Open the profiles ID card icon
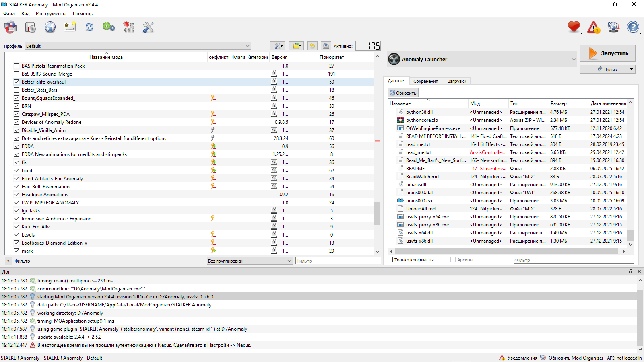644x362 pixels. [x=70, y=27]
